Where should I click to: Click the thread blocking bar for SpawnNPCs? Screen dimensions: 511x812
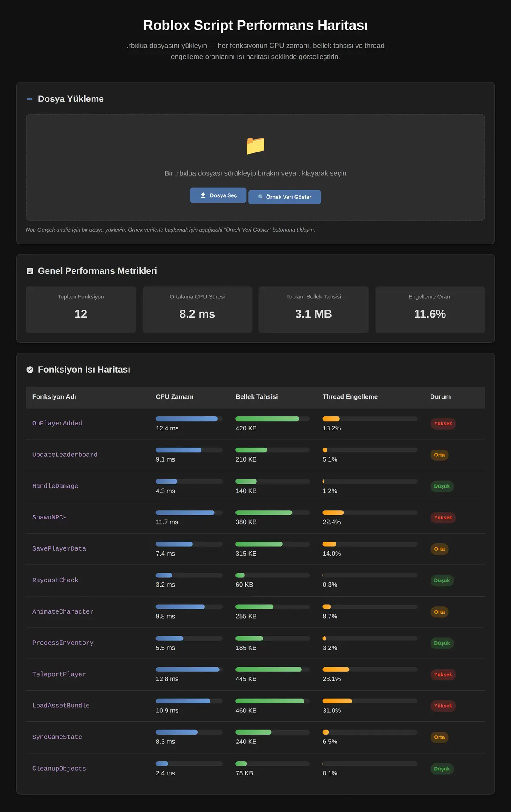(x=370, y=513)
